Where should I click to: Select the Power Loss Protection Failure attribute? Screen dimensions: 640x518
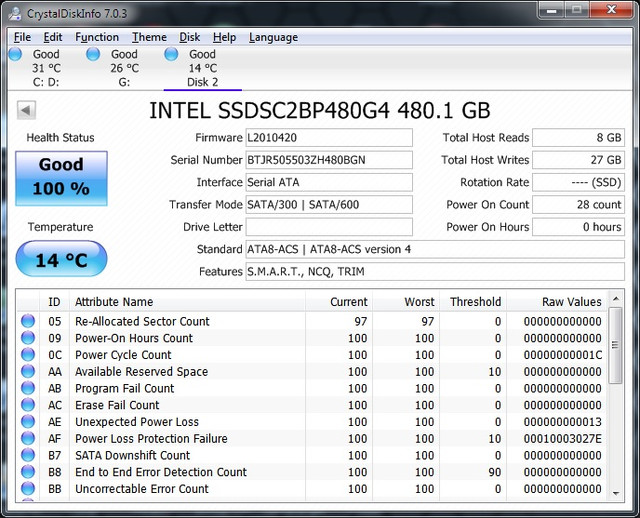point(312,438)
